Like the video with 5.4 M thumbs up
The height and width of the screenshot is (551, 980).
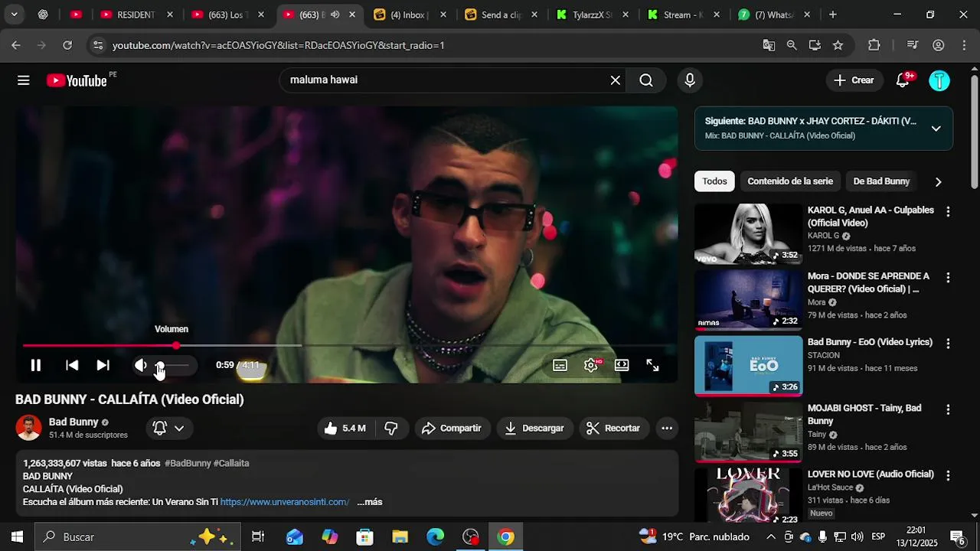[345, 429]
